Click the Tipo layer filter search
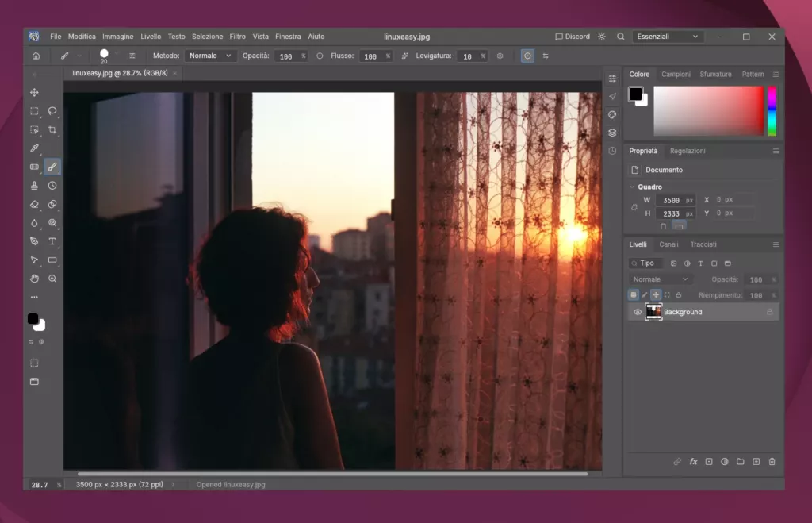The image size is (812, 523). [645, 263]
